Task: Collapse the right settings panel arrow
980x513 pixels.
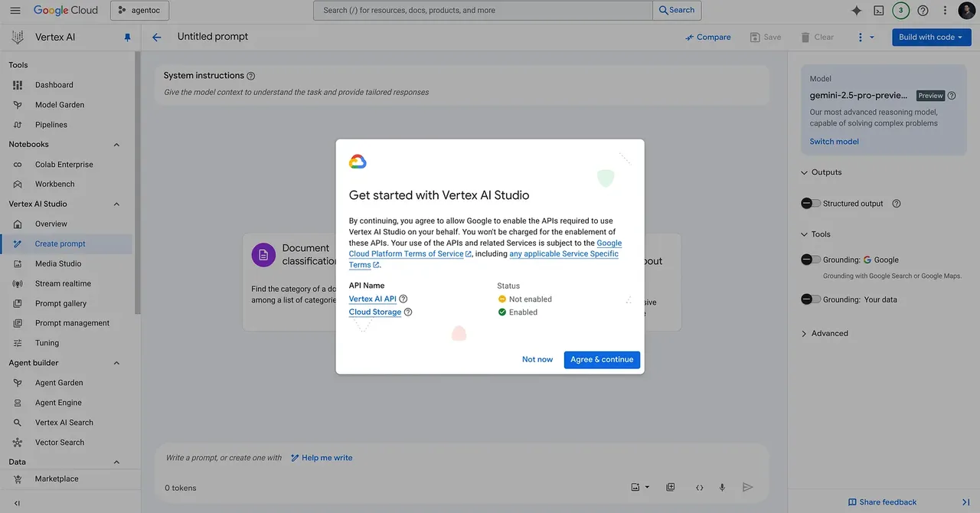Action: [965, 502]
